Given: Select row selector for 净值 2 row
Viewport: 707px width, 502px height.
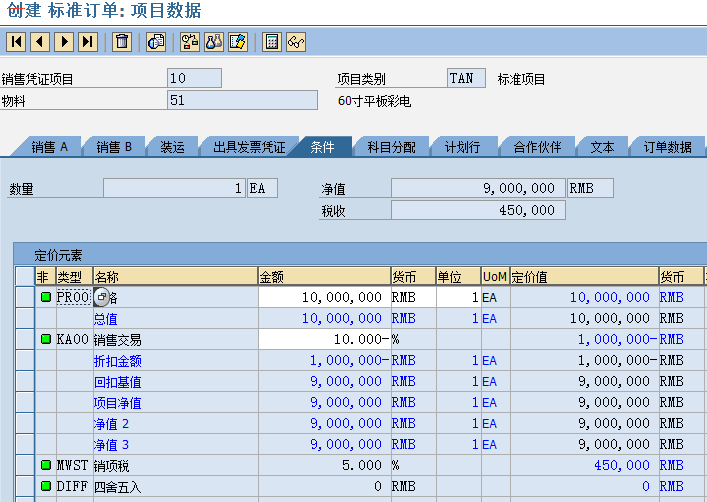Looking at the screenshot, I should [x=25, y=423].
